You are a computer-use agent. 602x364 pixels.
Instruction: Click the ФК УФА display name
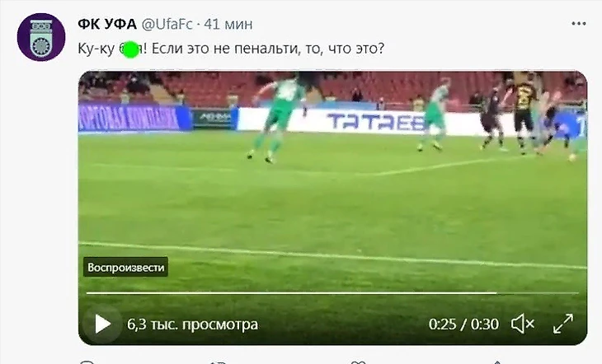[107, 24]
